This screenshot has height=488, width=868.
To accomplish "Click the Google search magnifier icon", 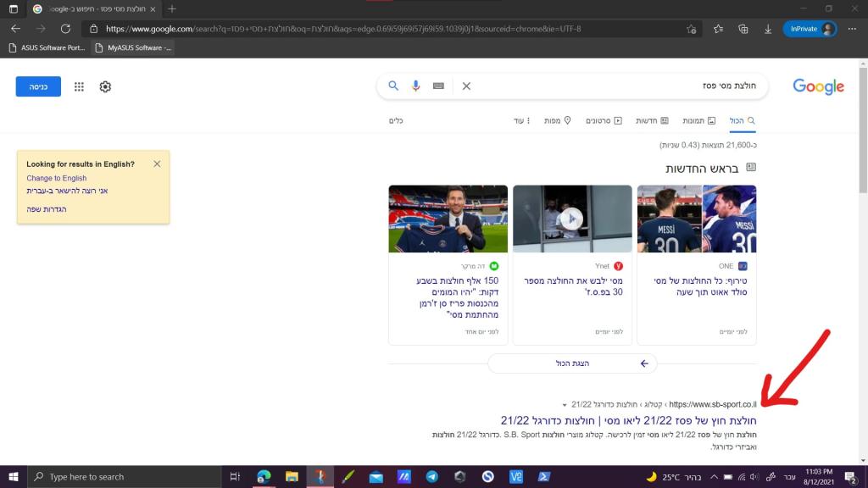I will tap(393, 86).
